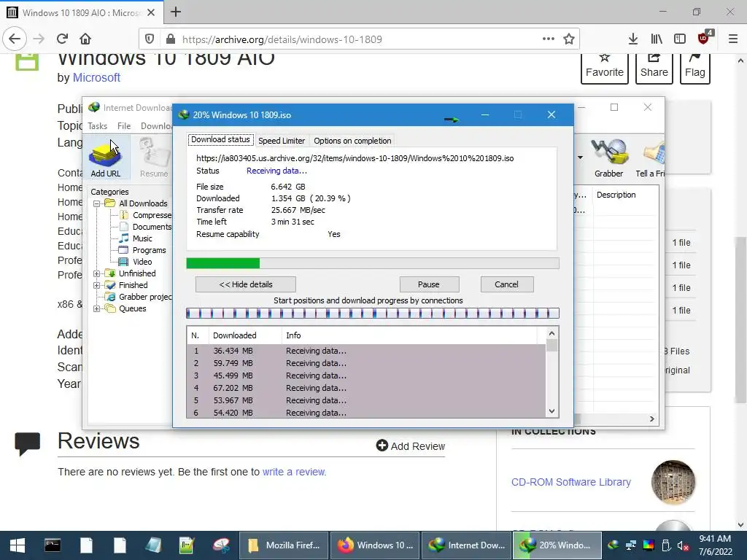Open Grabber tool in IDM toolbar
Screen dimensions: 747x560
point(609,158)
